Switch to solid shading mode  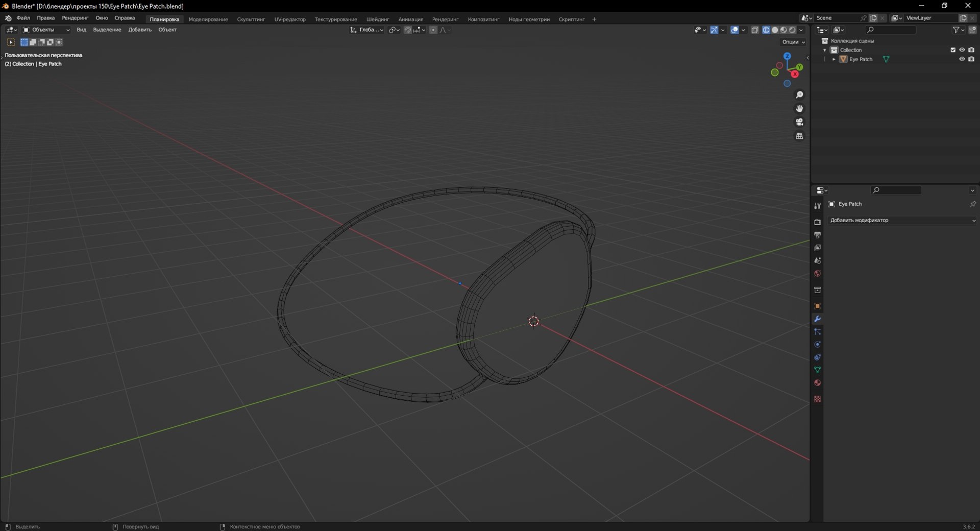click(x=775, y=30)
